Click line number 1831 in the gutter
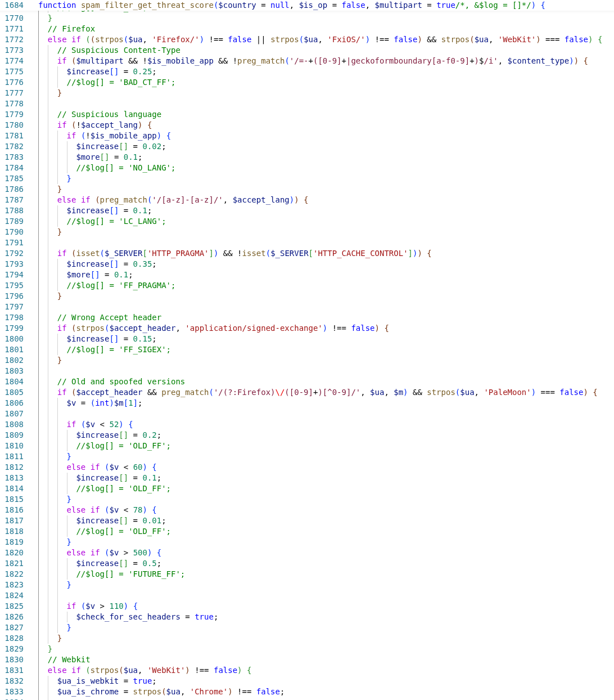This screenshot has width=614, height=700. (x=14, y=670)
